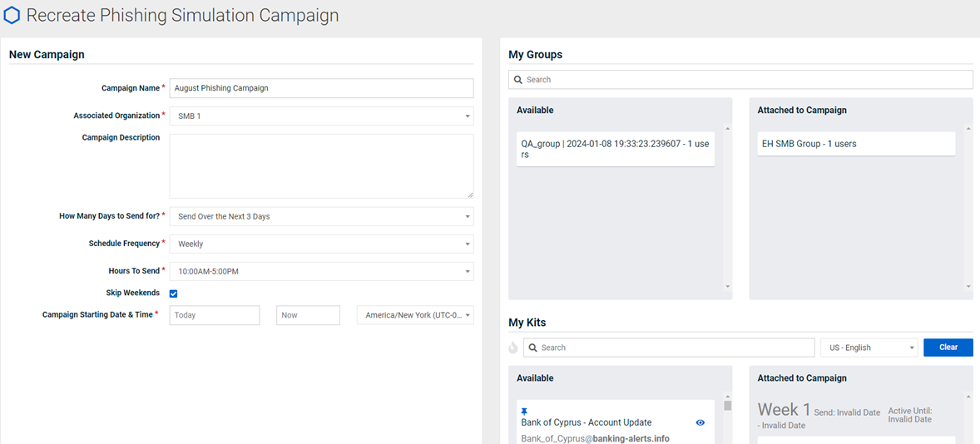Preview Bank of Cyprus kit with eye icon
980x444 pixels.
(x=700, y=422)
